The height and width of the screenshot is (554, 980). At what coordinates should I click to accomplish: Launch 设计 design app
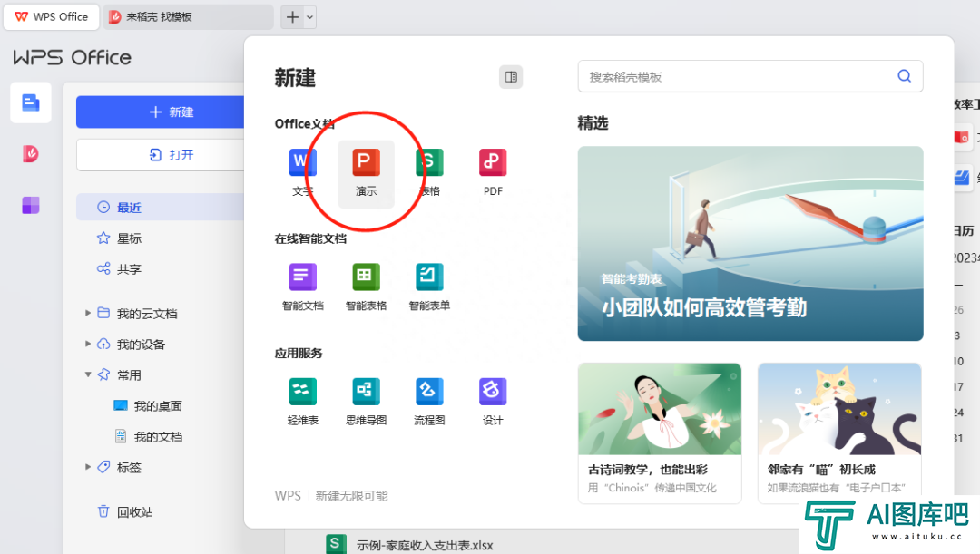click(x=493, y=402)
